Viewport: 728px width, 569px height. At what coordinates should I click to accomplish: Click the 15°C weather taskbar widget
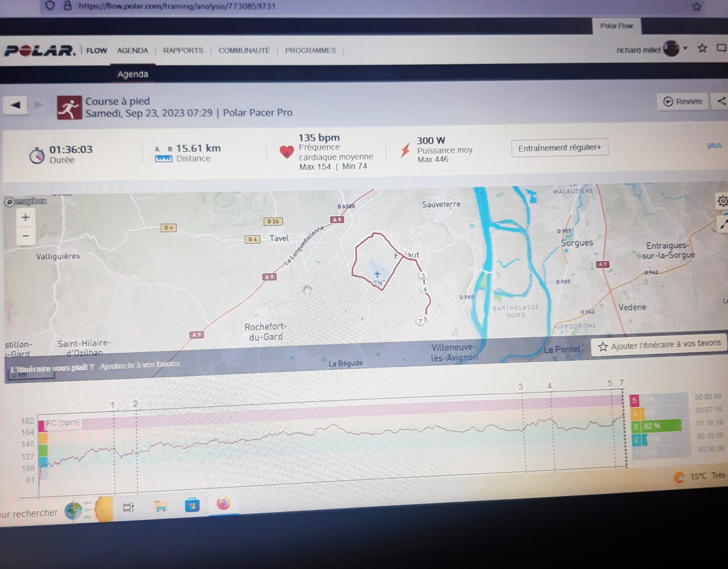pyautogui.click(x=700, y=476)
